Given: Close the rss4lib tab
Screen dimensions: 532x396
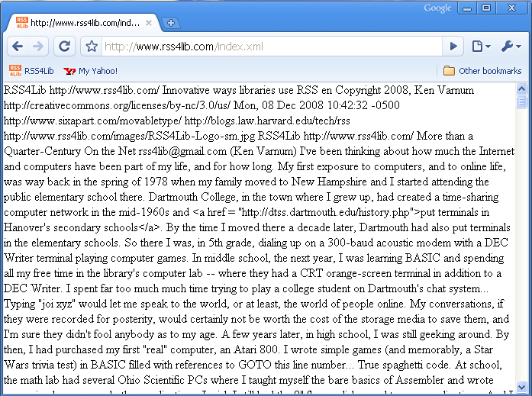Looking at the screenshot, I should (149, 23).
